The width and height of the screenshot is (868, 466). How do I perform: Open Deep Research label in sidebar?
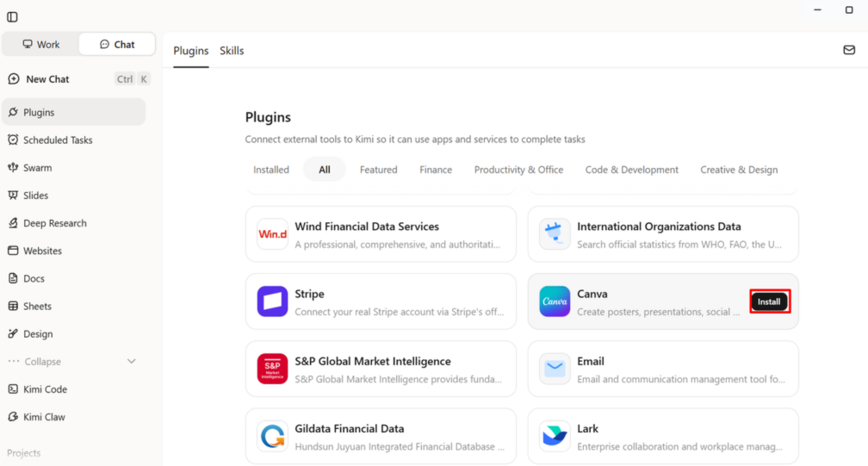pyautogui.click(x=55, y=223)
